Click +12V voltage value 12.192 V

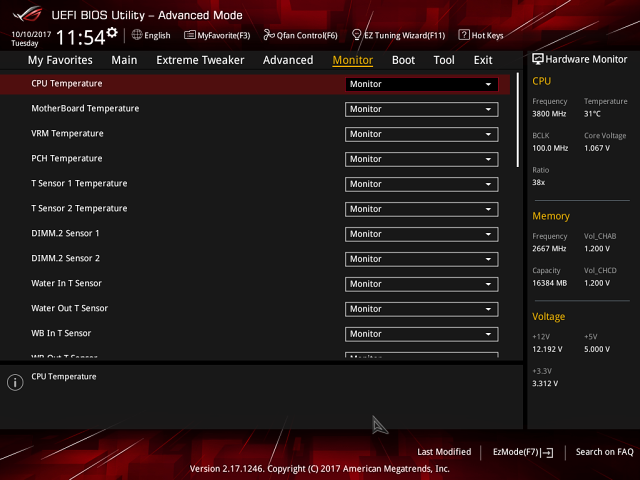(x=547, y=349)
